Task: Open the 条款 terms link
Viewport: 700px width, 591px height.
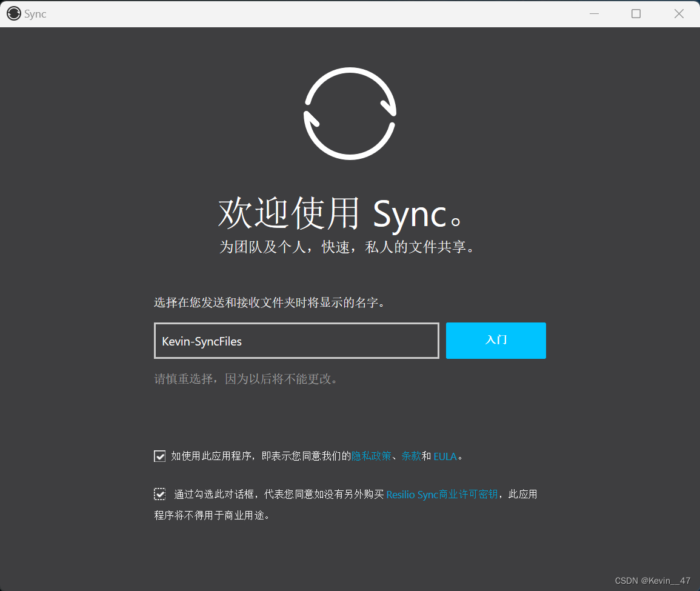Action: [411, 456]
